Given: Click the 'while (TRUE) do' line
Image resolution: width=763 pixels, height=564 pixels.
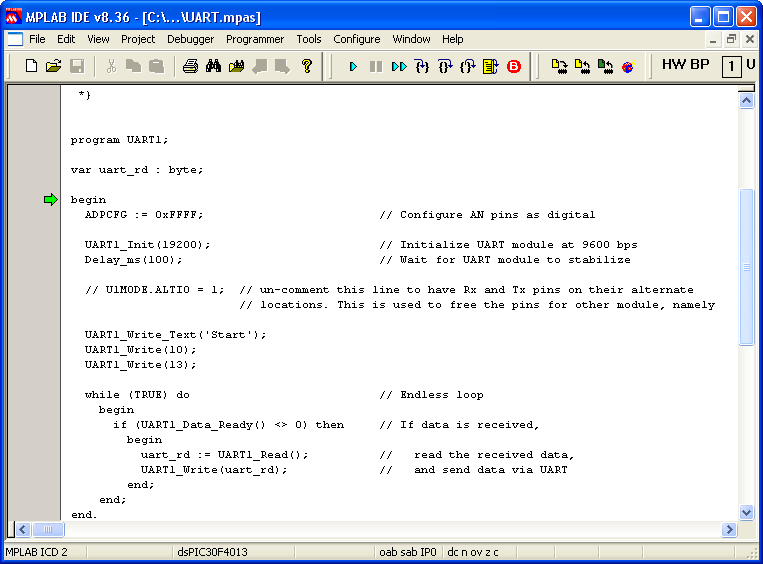Looking at the screenshot, I should (x=137, y=395).
